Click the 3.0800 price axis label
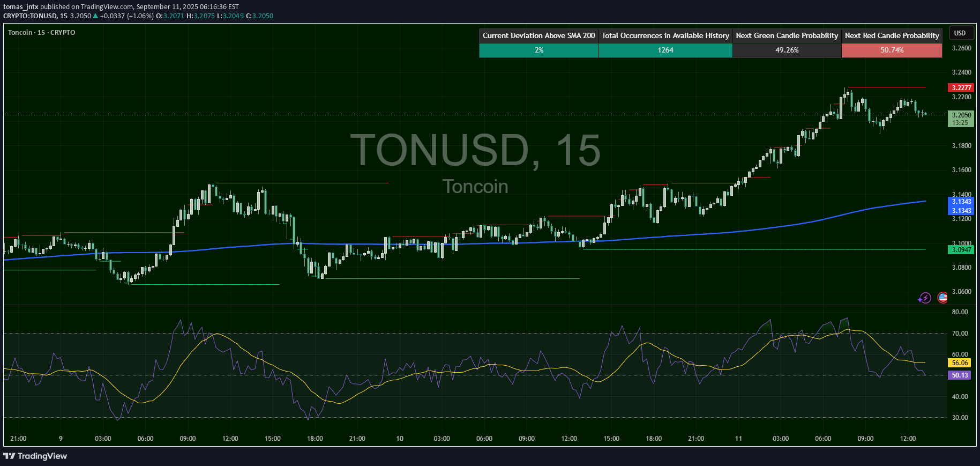The width and height of the screenshot is (980, 466). [961, 268]
